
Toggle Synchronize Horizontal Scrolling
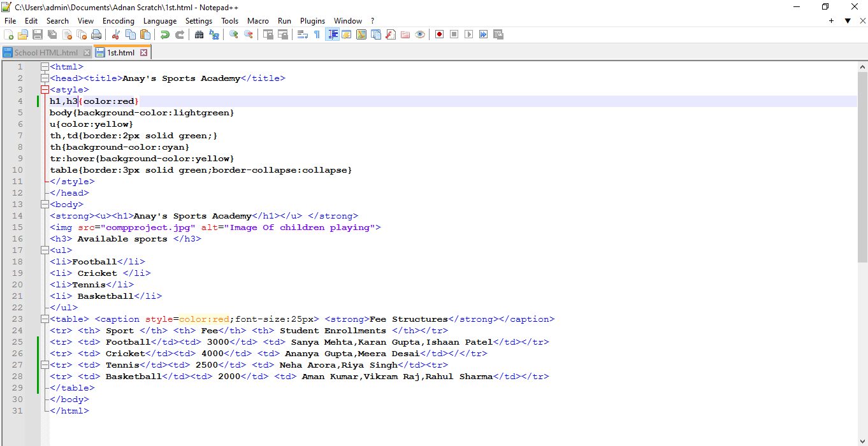point(283,34)
